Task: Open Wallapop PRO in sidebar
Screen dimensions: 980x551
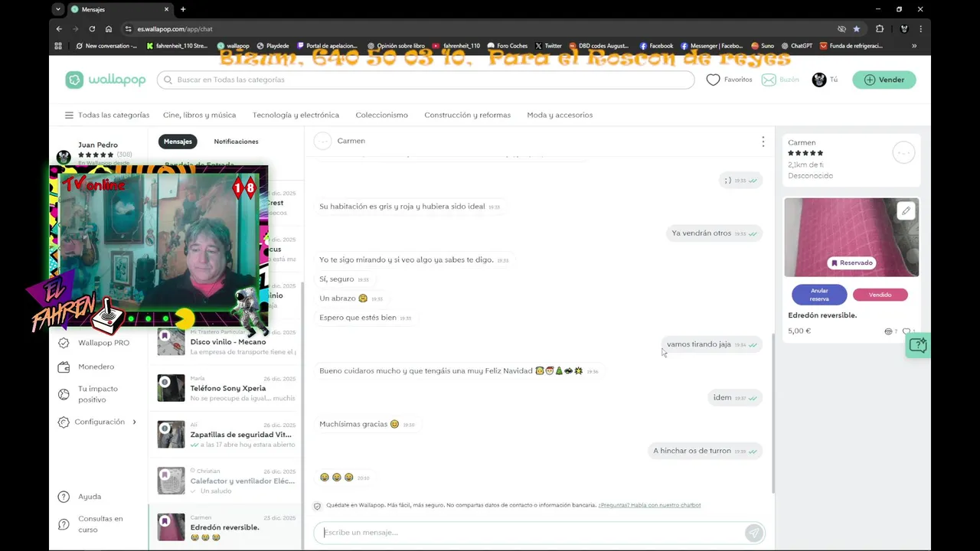Action: pos(103,343)
